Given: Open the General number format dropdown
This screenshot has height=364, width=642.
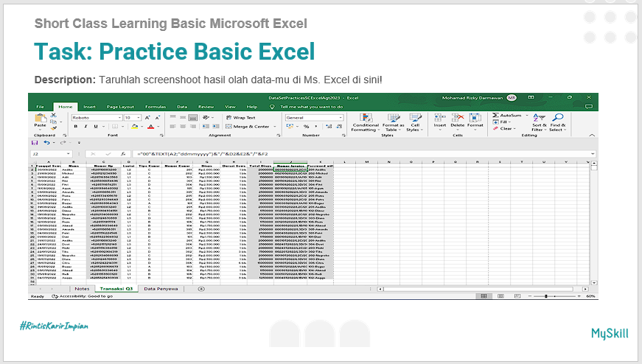Looking at the screenshot, I should 341,117.
